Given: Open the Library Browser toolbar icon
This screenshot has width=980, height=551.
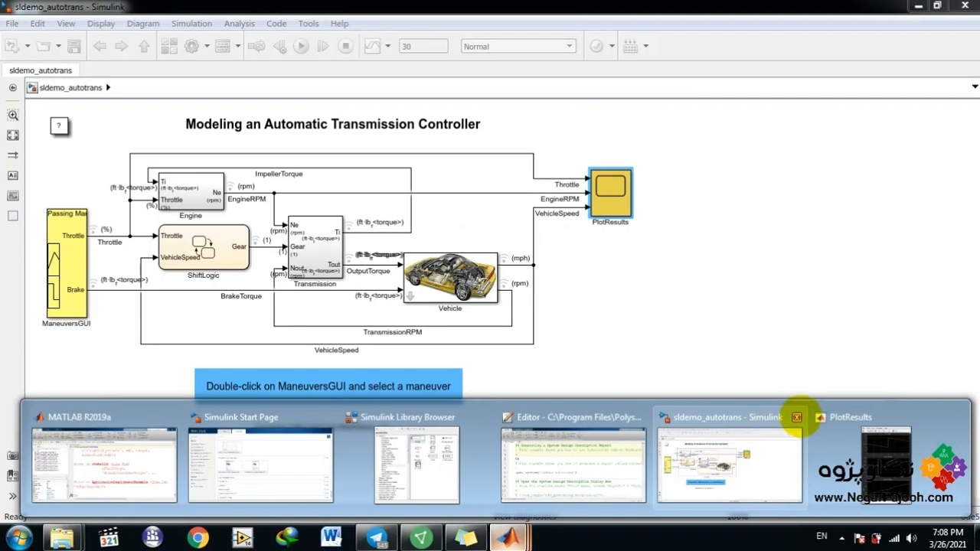Looking at the screenshot, I should click(168, 47).
